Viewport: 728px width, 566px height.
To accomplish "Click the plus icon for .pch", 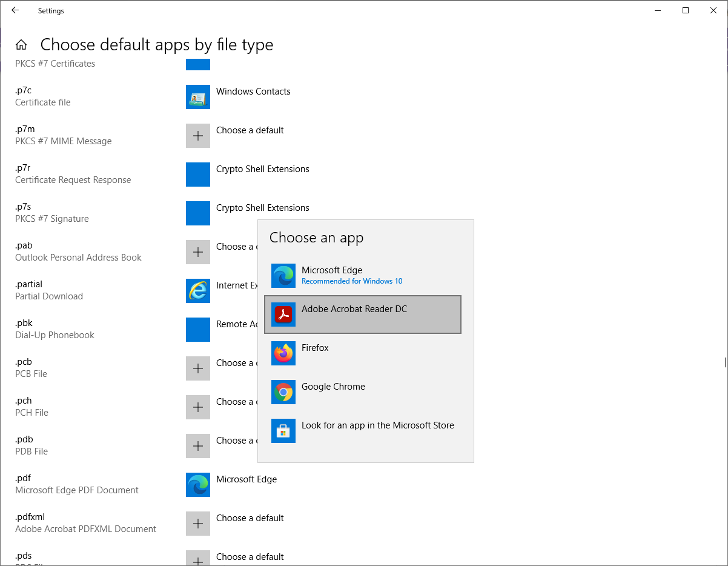I will pos(198,407).
